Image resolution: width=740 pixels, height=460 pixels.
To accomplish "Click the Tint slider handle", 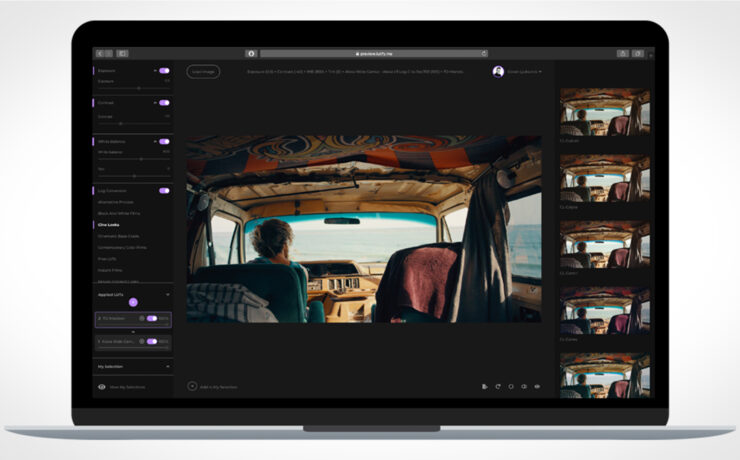I will [134, 176].
